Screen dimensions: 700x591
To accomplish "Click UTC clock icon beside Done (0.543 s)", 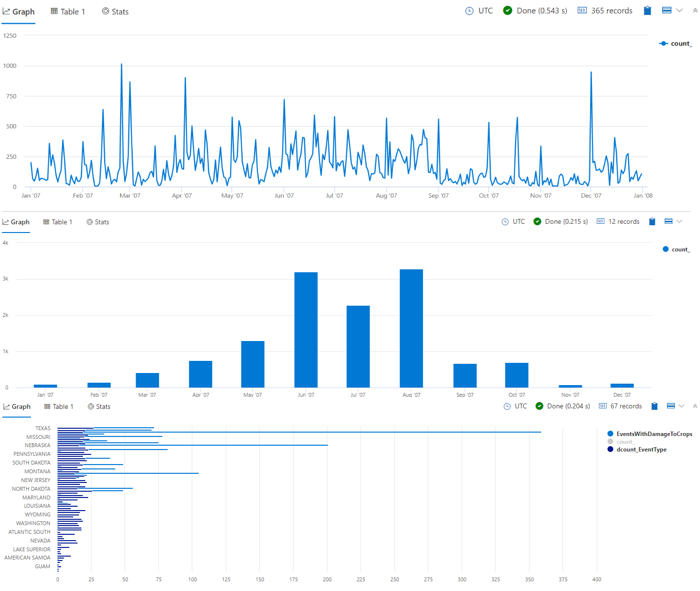I will [469, 11].
